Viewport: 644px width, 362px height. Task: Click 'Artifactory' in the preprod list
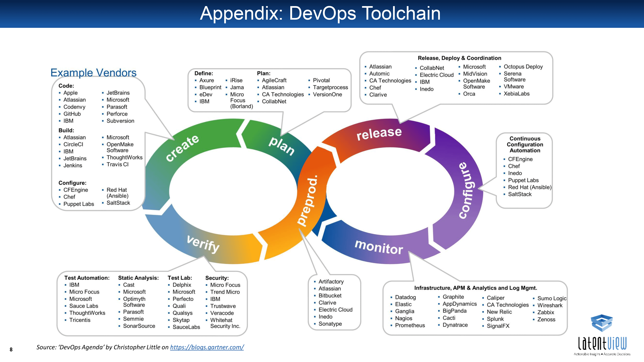(x=331, y=282)
